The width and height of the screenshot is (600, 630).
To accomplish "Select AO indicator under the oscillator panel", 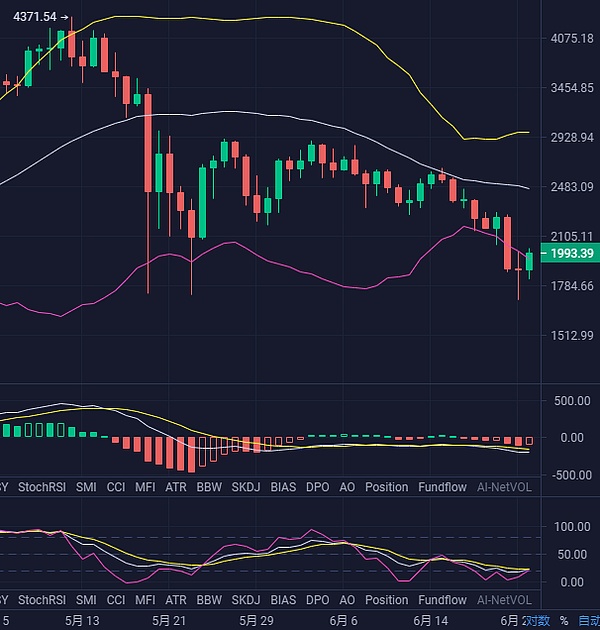I will 346,600.
